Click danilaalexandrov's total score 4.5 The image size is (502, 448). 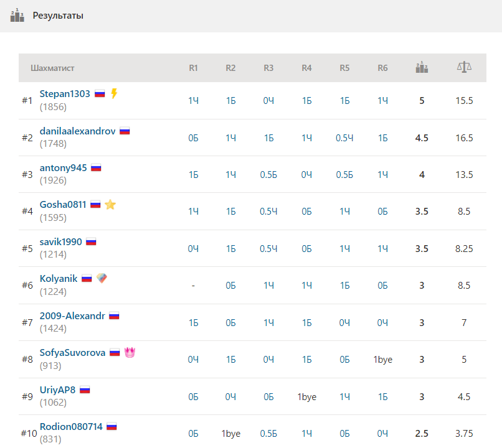[422, 138]
